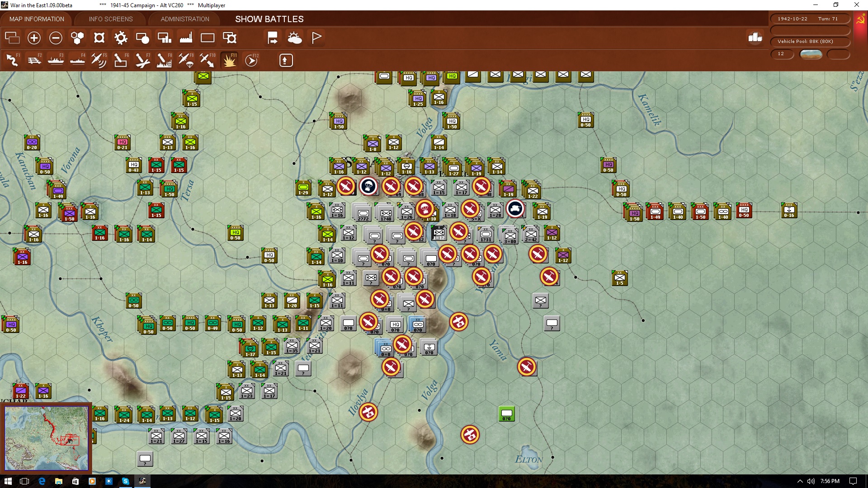Image resolution: width=868 pixels, height=488 pixels.
Task: Select F10 air transfer mode icon
Action: tap(208, 60)
